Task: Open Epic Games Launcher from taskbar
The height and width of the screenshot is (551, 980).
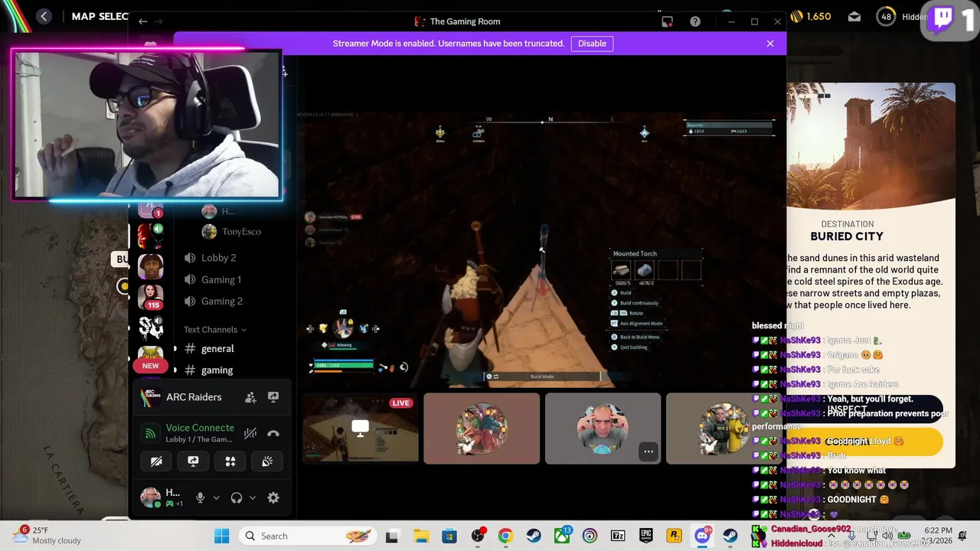Action: [x=646, y=536]
